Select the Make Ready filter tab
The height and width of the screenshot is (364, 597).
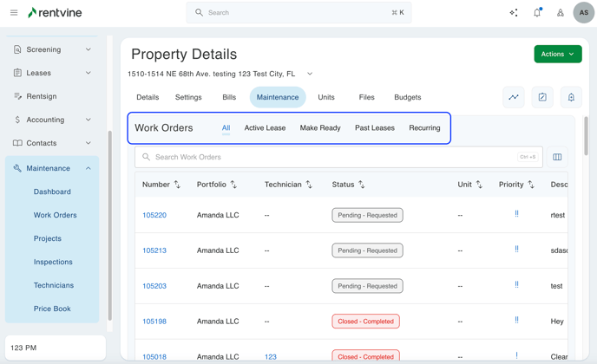click(x=320, y=127)
